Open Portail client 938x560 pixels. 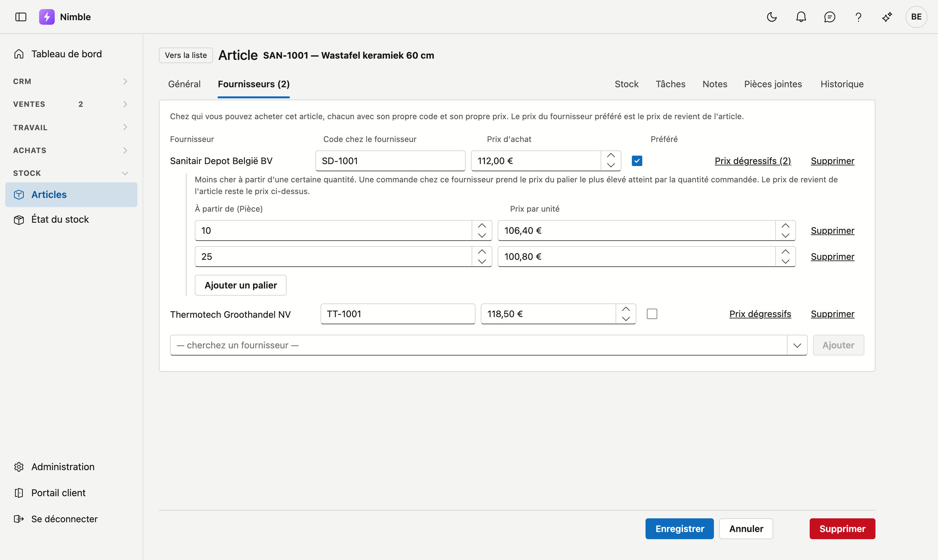[x=71, y=493]
